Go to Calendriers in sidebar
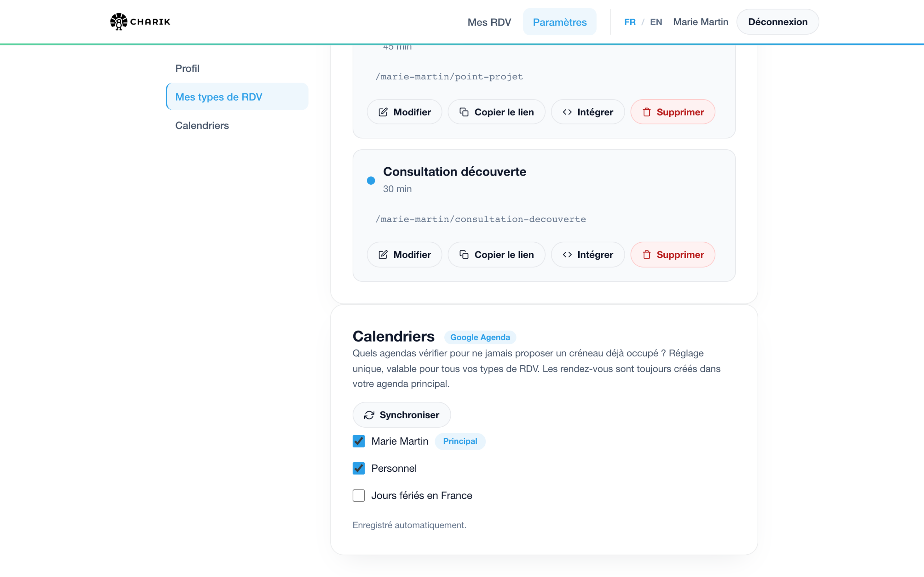This screenshot has height=577, width=924. [202, 125]
